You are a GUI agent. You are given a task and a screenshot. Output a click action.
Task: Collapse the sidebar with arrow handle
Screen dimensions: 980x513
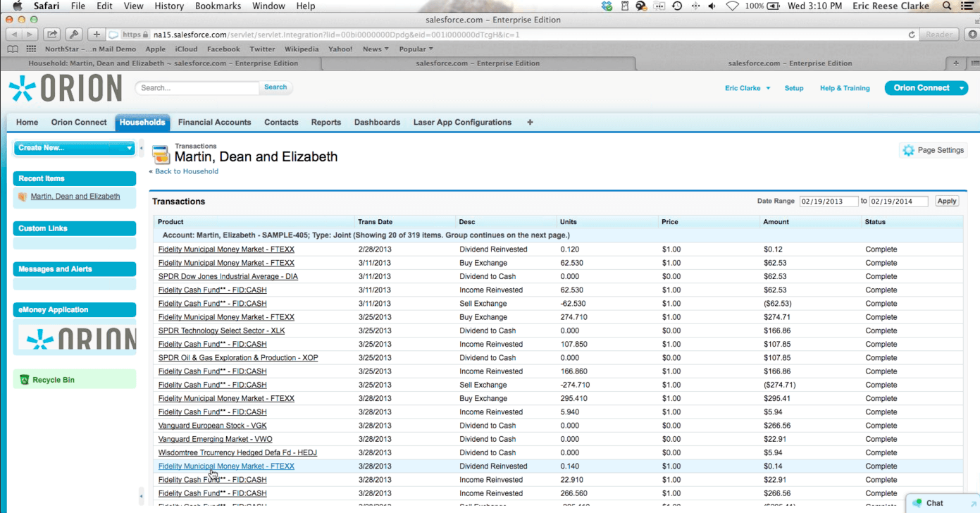[x=141, y=148]
